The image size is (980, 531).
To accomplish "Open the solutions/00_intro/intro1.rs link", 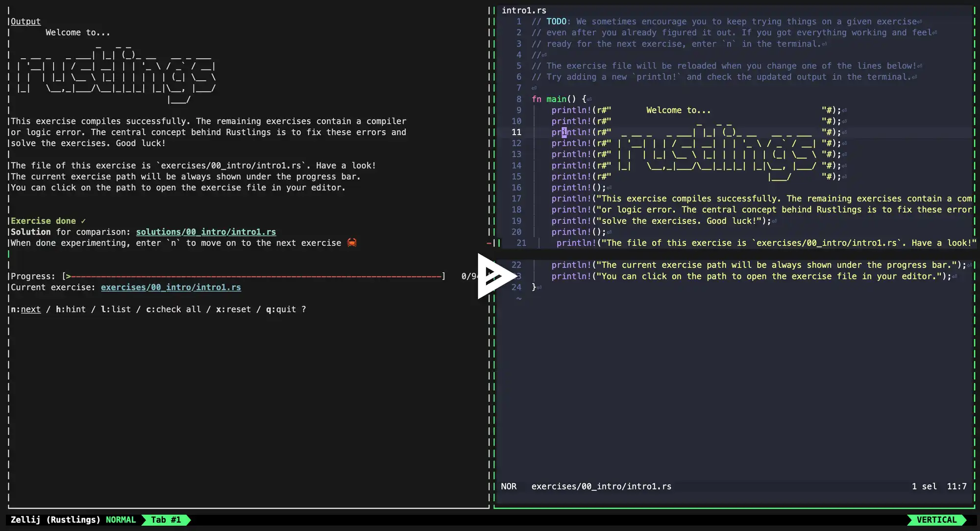I will [x=206, y=232].
